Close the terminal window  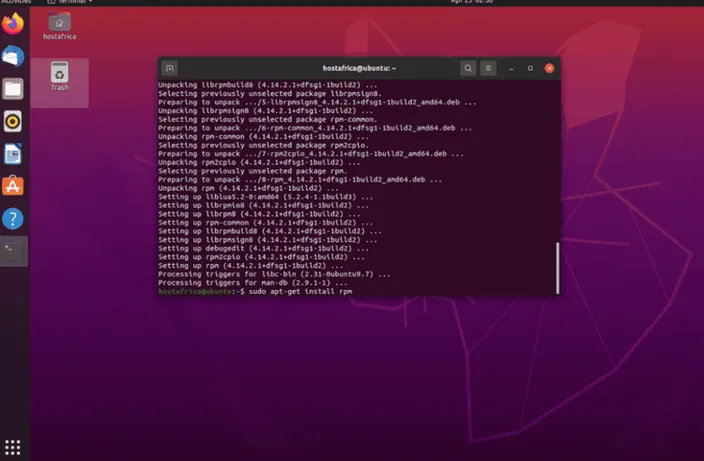tap(549, 68)
